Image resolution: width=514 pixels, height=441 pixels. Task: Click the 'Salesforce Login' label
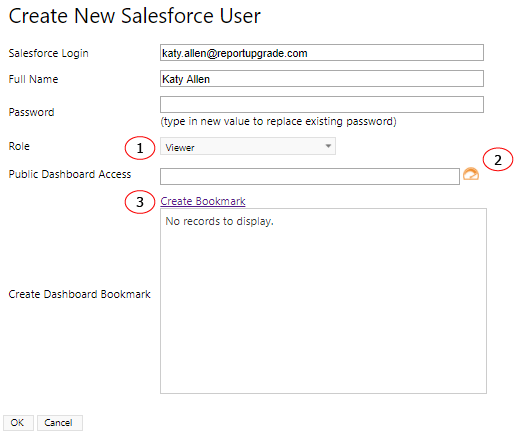coord(48,53)
